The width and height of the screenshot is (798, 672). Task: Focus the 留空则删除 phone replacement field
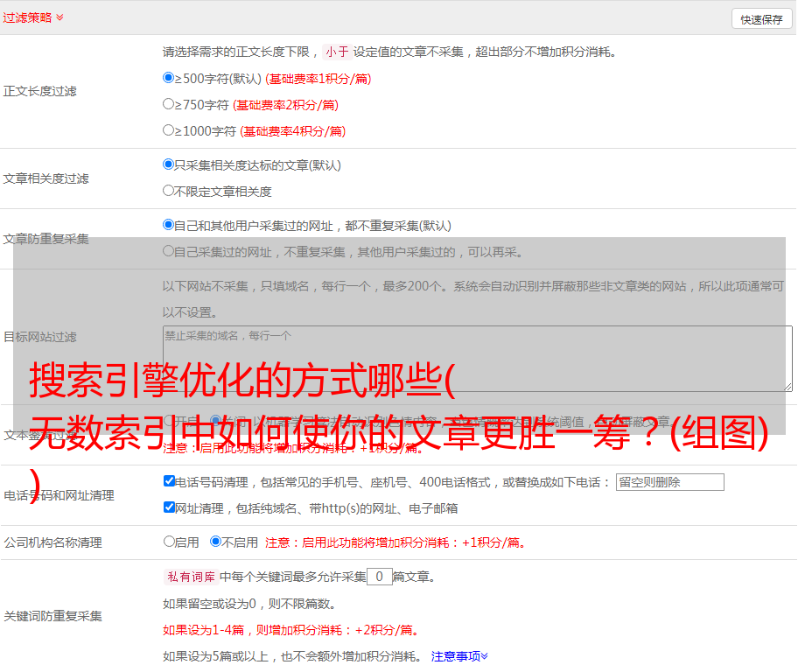tap(669, 482)
